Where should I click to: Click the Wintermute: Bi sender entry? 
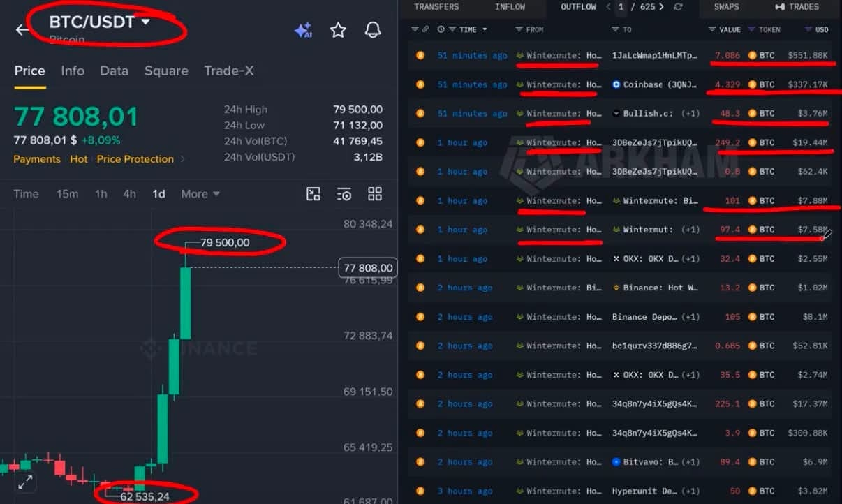559,288
